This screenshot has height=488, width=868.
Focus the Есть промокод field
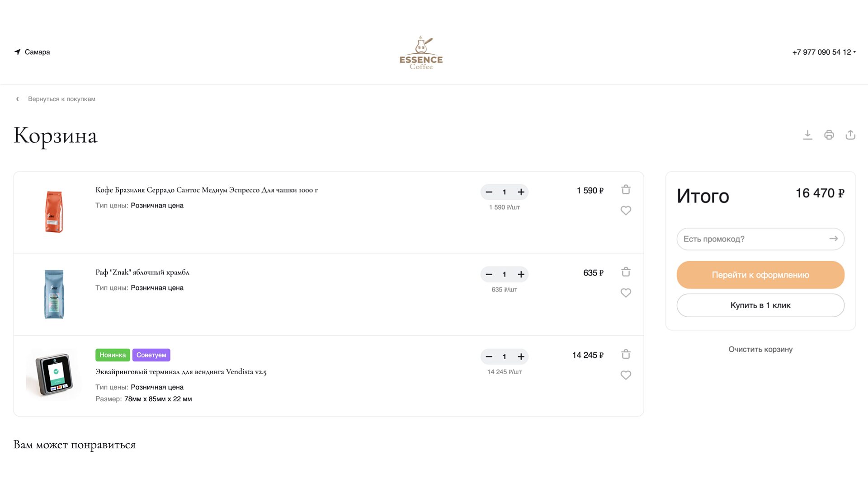coord(753,239)
